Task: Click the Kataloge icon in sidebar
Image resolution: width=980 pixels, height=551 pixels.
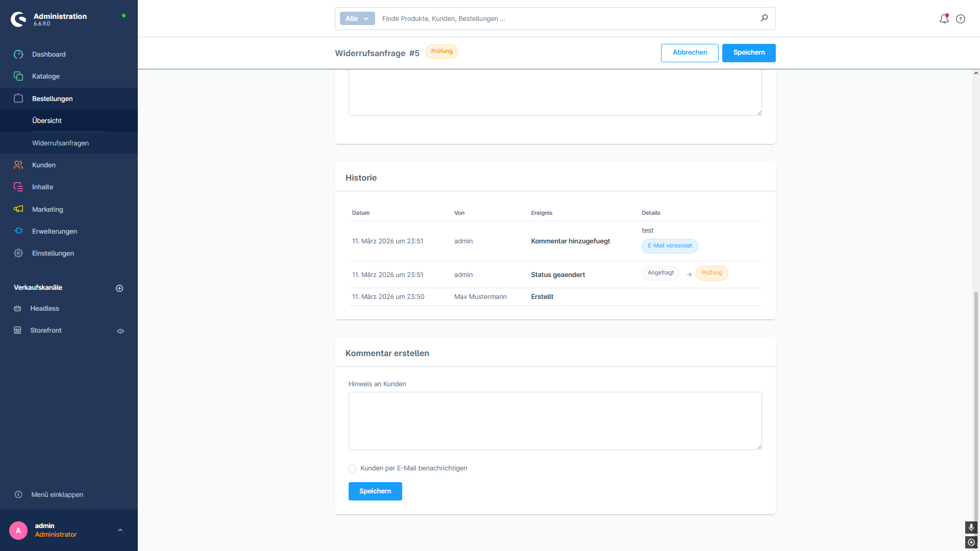Action: point(18,76)
